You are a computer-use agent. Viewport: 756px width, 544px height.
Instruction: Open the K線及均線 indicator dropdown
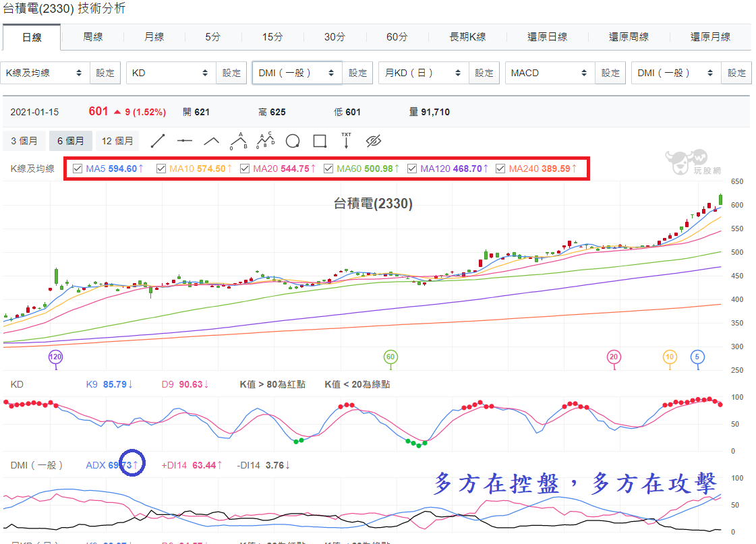pos(45,73)
